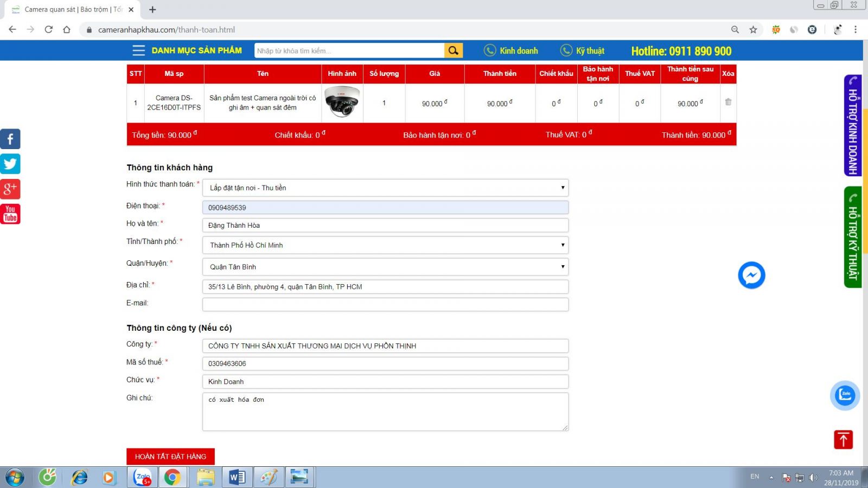Image resolution: width=868 pixels, height=488 pixels.
Task: Open the YouTube channel icon
Action: click(x=10, y=214)
